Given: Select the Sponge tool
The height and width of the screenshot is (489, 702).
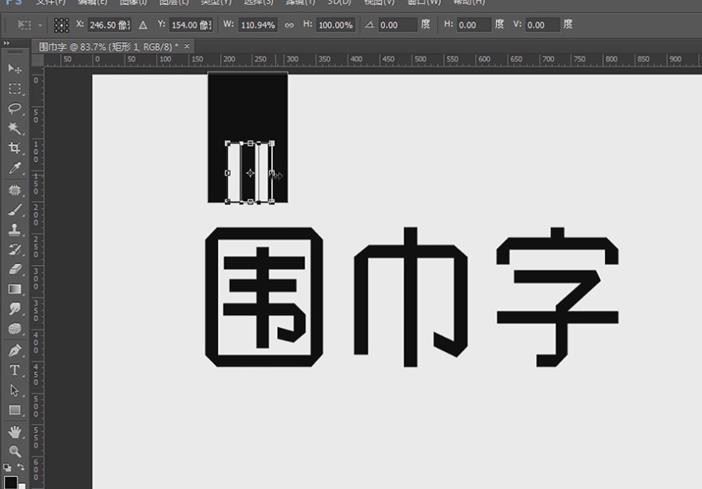Looking at the screenshot, I should (x=14, y=329).
